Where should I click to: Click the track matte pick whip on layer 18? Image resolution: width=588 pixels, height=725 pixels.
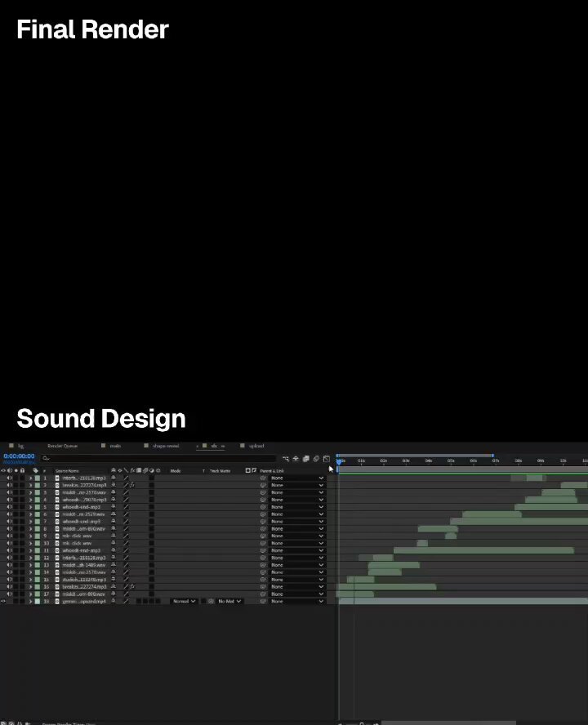(x=211, y=601)
